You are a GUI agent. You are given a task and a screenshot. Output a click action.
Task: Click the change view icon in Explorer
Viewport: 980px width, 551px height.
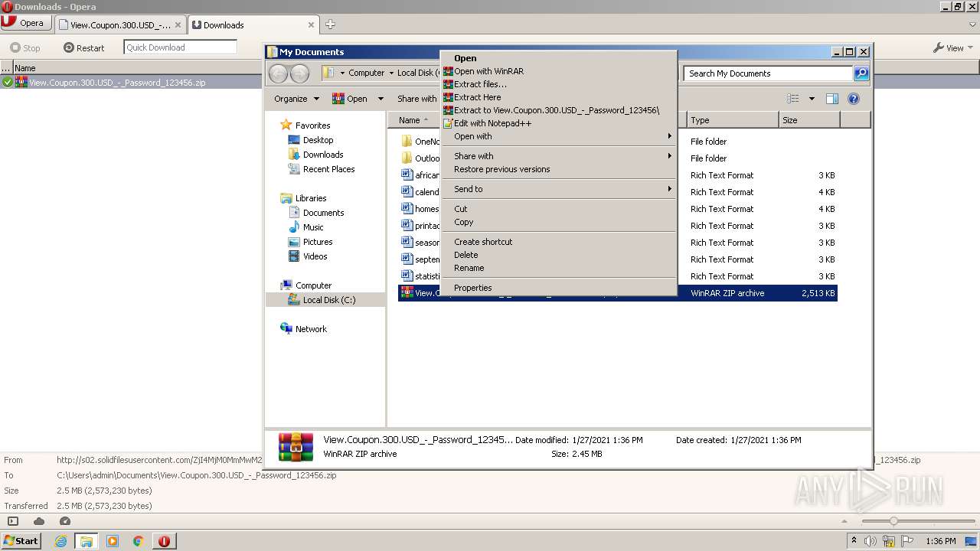(793, 99)
